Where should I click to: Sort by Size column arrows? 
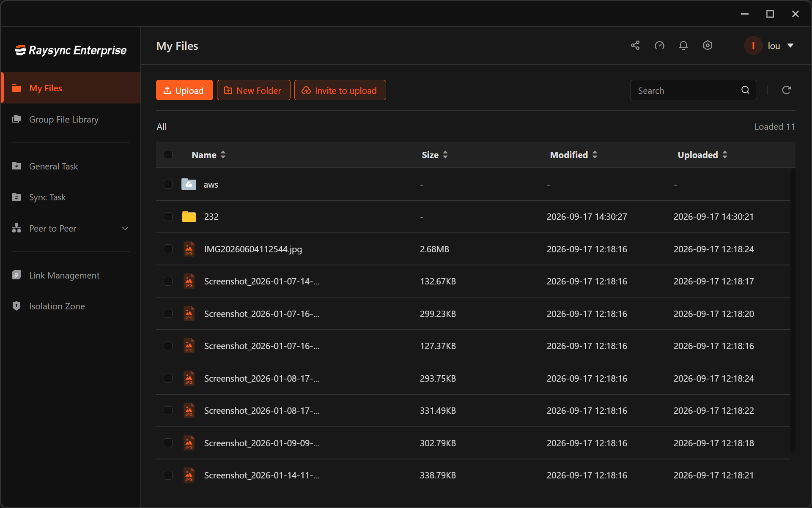445,155
